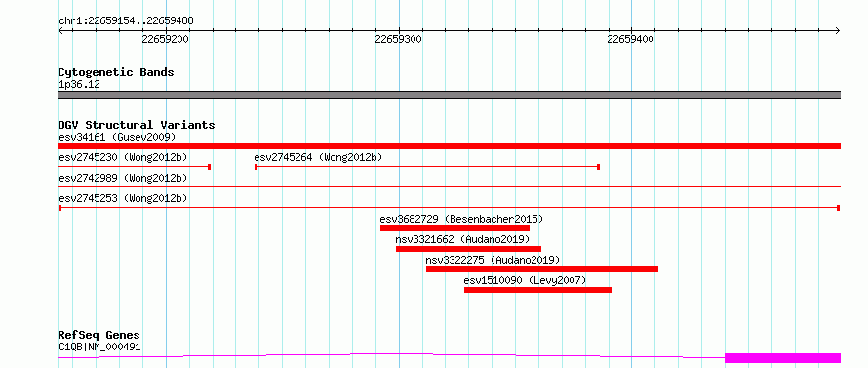Click the Cytogenetic Bands track title
868x368 pixels.
[116, 72]
